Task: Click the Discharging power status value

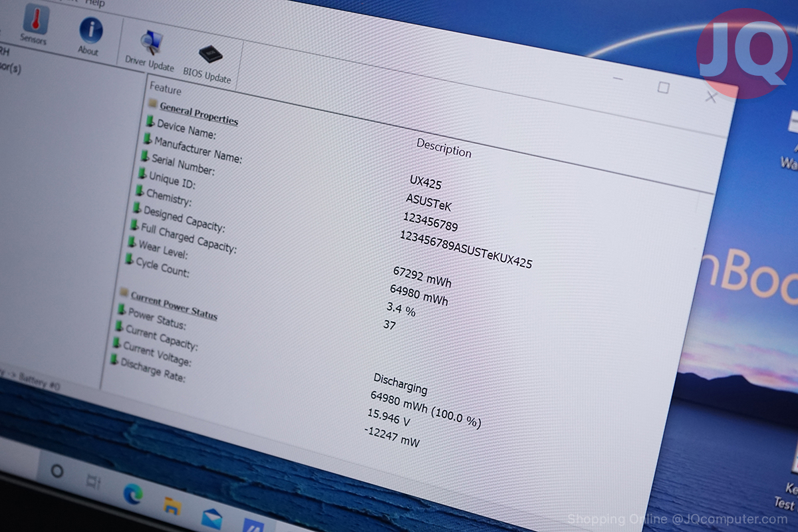Action: point(400,384)
